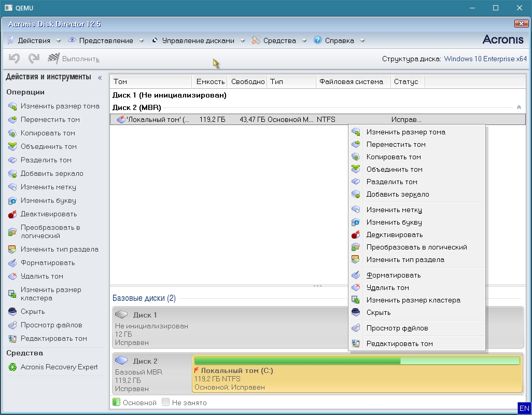Choose Изменить размер кластера in context menu
The image size is (532, 415).
pos(417,300)
